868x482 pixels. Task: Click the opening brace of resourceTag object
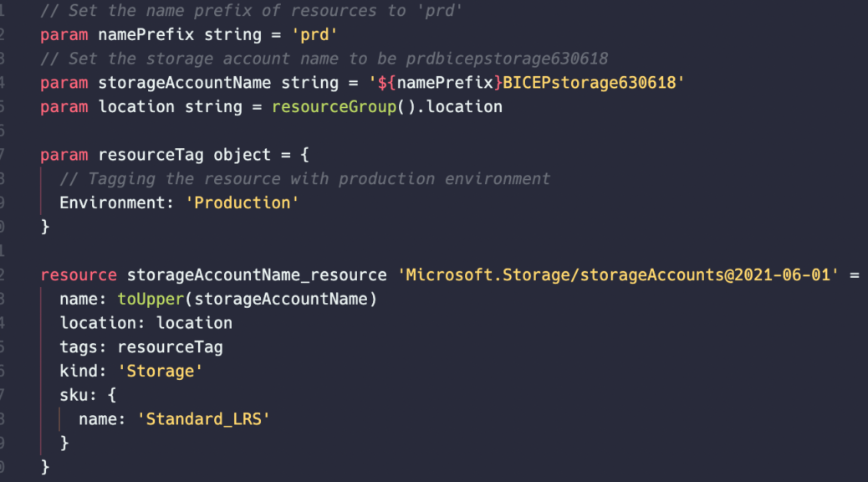[304, 155]
